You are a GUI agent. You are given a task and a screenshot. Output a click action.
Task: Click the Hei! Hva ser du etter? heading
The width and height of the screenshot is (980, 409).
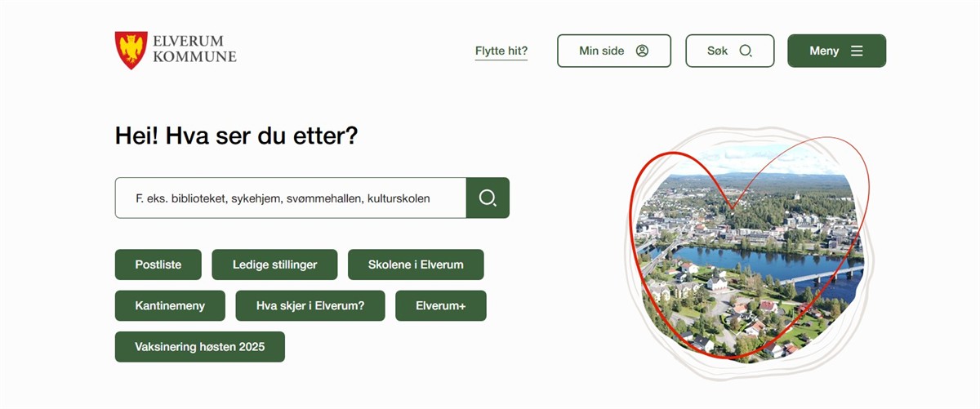click(237, 136)
